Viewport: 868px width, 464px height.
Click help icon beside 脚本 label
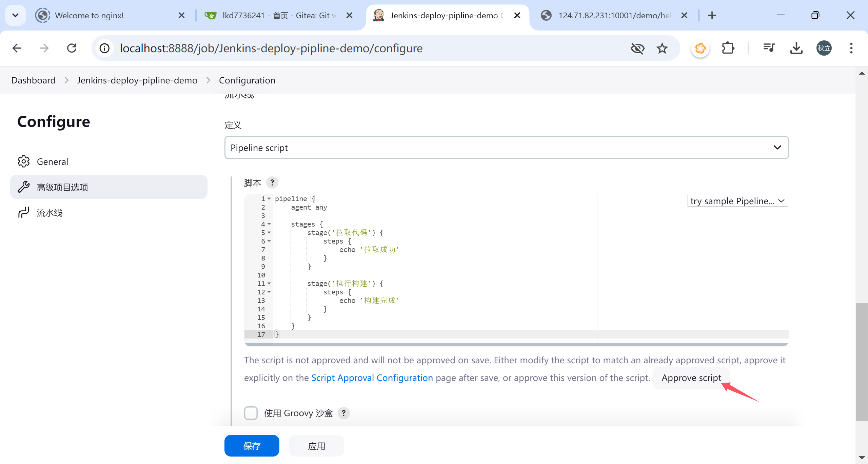272,182
